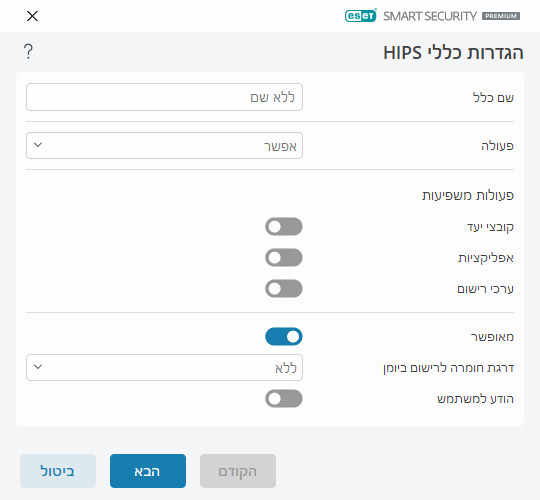This screenshot has height=500, width=540.
Task: Open the 'דרגת חומרה לרישום ביומן' dropdown
Action: (x=164, y=367)
